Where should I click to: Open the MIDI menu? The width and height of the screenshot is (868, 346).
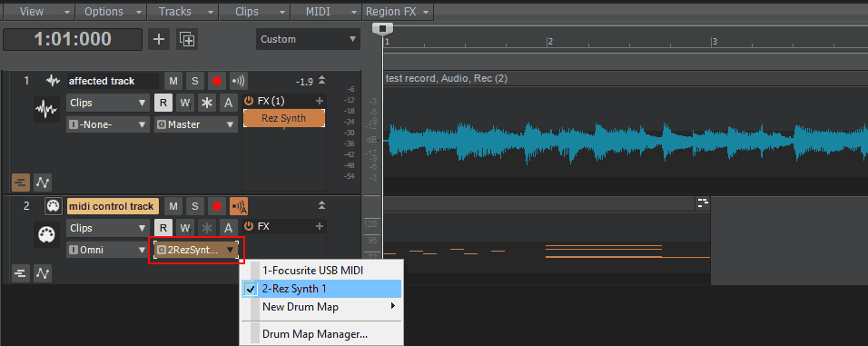(327, 12)
